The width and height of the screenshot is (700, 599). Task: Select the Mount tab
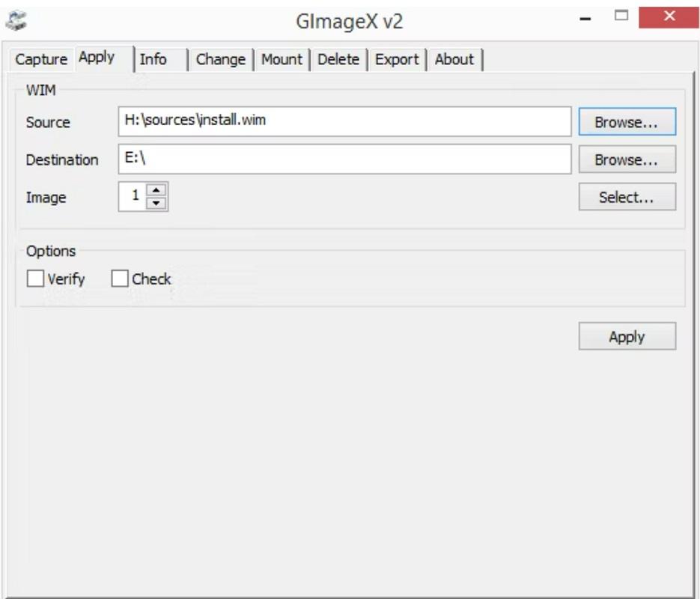point(281,60)
